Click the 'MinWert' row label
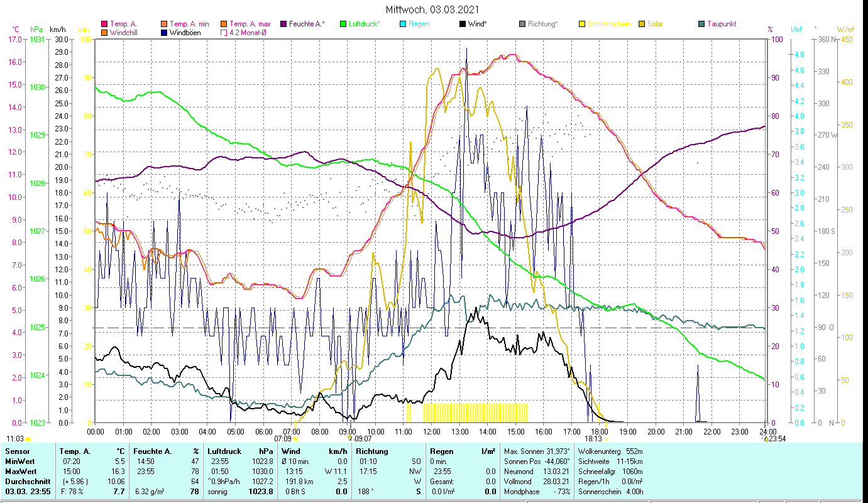Screen dimensions: 868x503 [19, 462]
